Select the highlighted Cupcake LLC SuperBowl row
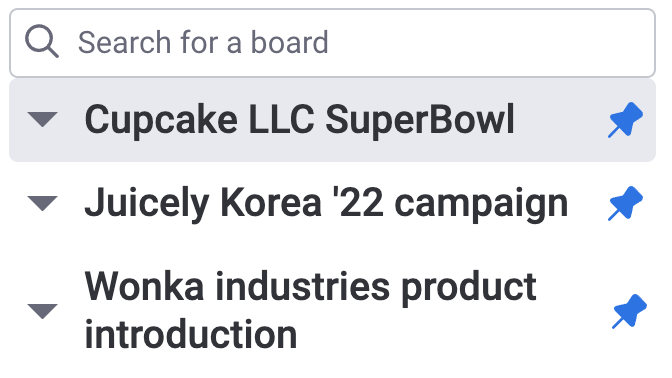This screenshot has width=672, height=378. click(333, 120)
